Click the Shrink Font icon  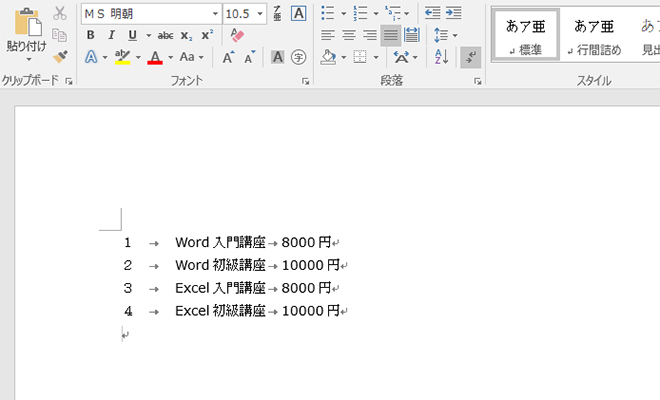(250, 57)
